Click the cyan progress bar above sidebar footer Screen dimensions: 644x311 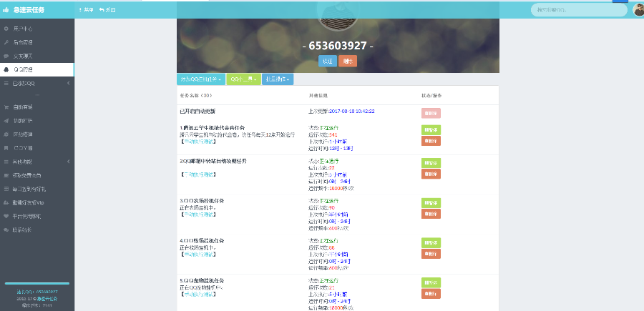[37, 283]
